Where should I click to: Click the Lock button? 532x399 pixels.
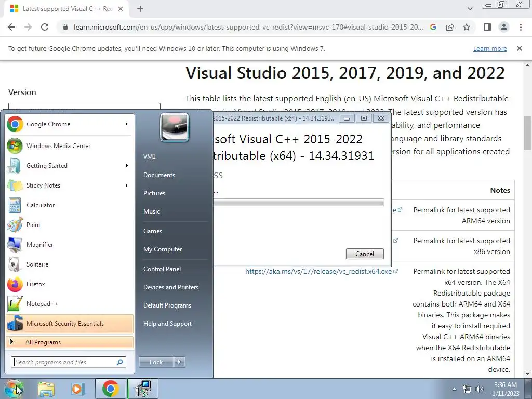(x=156, y=362)
